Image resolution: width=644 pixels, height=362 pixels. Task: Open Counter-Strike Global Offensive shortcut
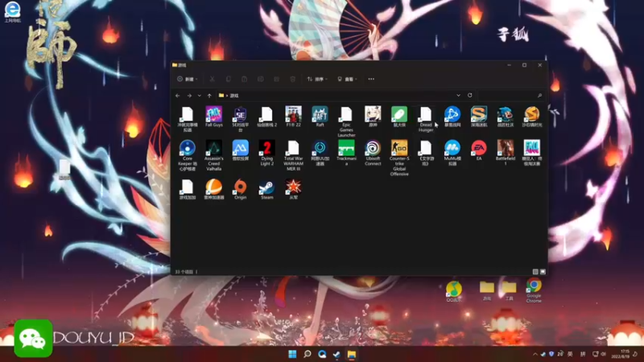[398, 158]
